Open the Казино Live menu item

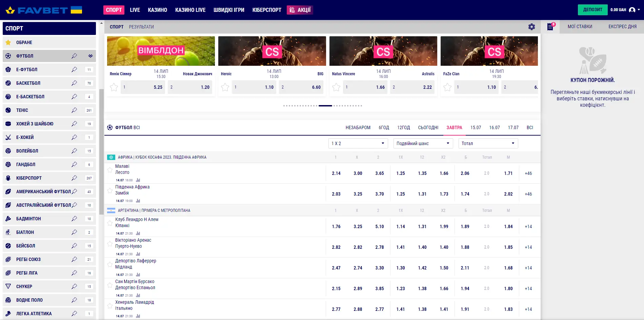point(190,10)
